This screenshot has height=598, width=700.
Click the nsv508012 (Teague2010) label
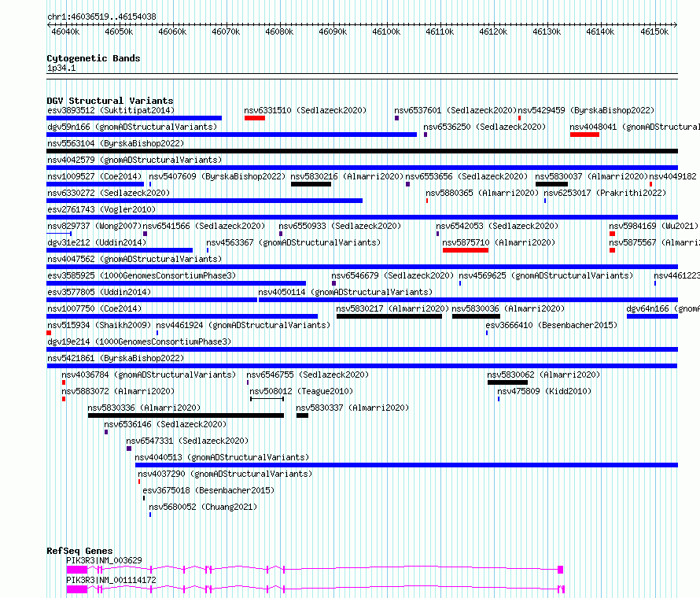pos(301,391)
